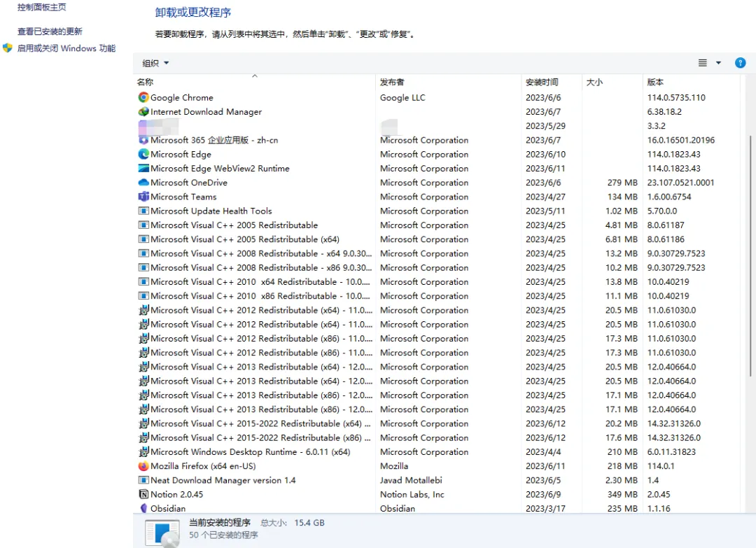756x548 pixels.
Task: Open the 组织 dropdown menu
Action: 155,63
